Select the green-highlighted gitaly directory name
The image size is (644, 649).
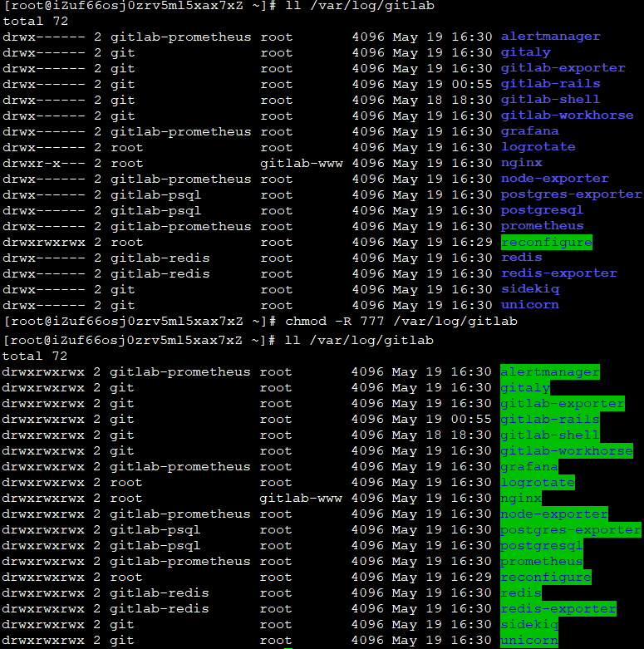point(525,388)
